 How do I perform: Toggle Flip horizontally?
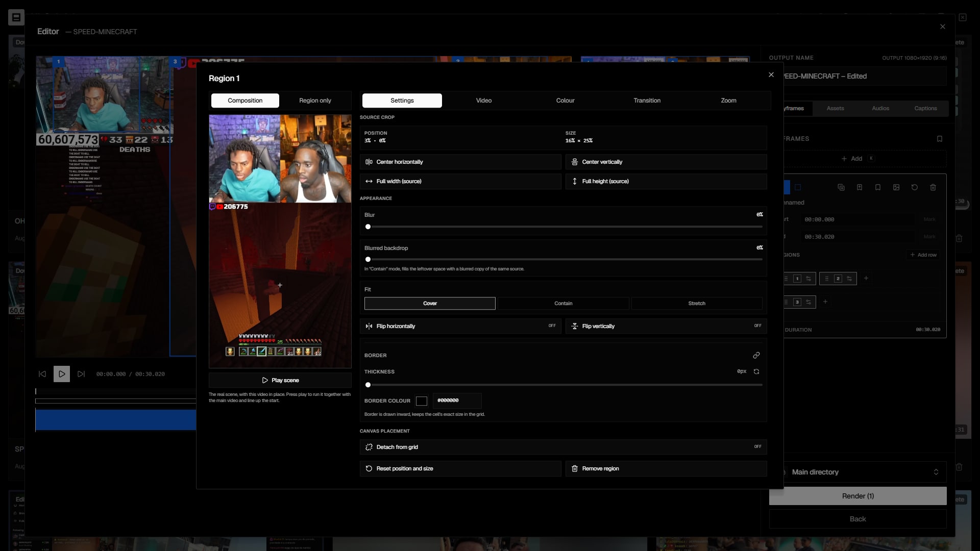tap(460, 326)
